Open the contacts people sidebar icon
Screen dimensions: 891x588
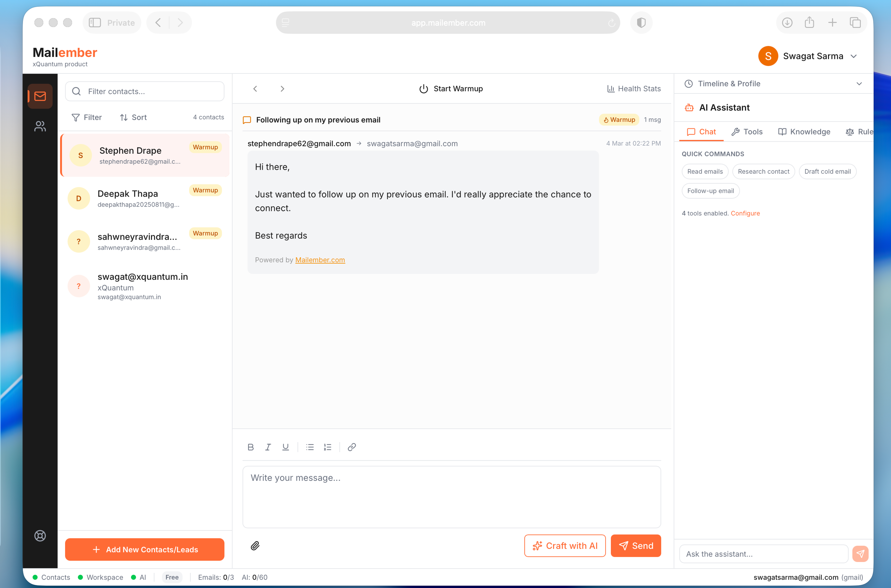click(x=40, y=126)
